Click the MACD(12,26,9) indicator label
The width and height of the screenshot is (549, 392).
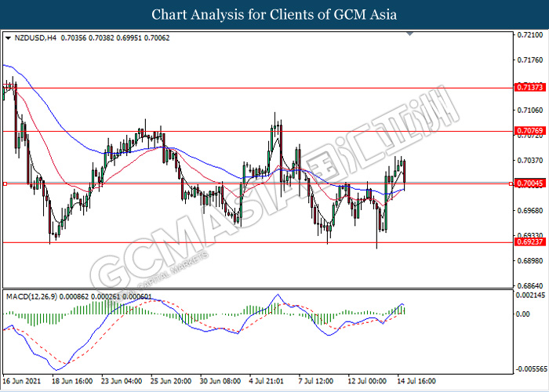coord(32,297)
